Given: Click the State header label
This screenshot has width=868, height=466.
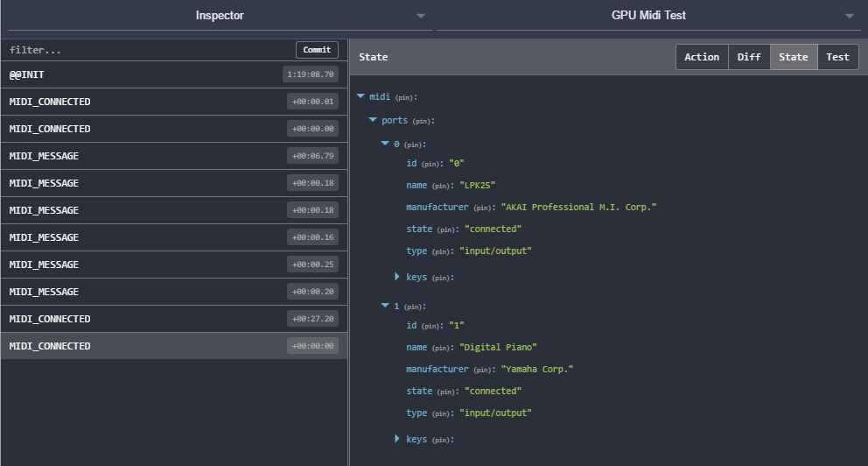Looking at the screenshot, I should pyautogui.click(x=373, y=57).
